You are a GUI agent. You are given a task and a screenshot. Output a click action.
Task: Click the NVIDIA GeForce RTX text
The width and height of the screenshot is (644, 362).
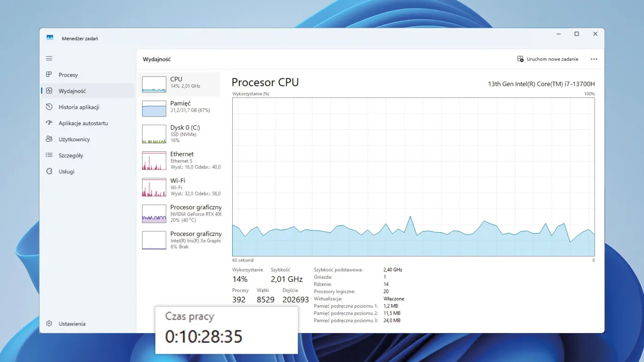[x=196, y=214]
